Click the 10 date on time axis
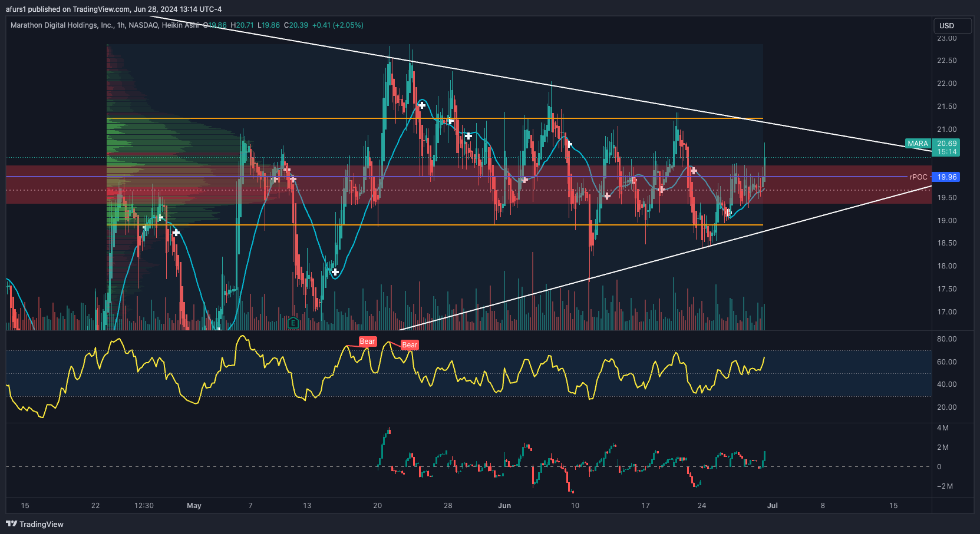980x534 pixels. [575, 506]
